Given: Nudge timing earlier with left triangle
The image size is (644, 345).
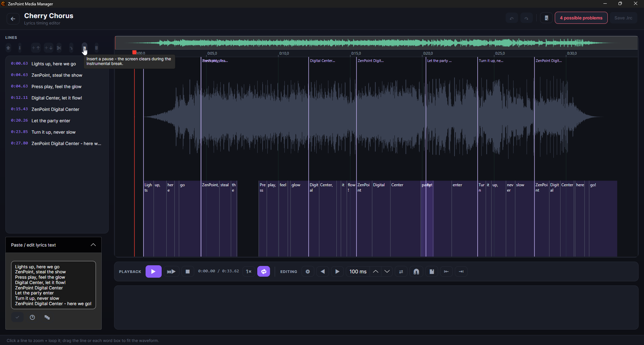Looking at the screenshot, I should click(x=323, y=272).
